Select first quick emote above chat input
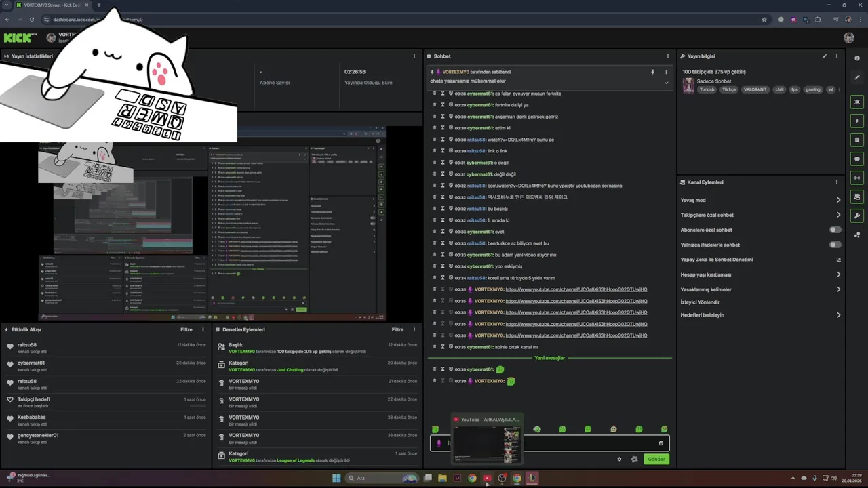 pyautogui.click(x=435, y=429)
